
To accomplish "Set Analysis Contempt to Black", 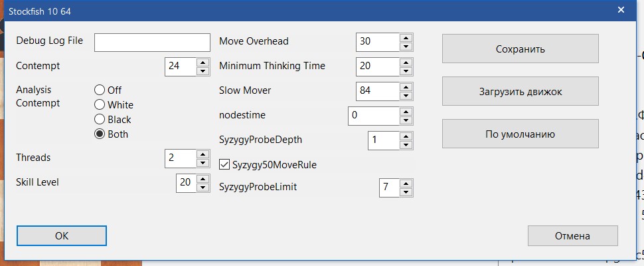I will pyautogui.click(x=100, y=120).
